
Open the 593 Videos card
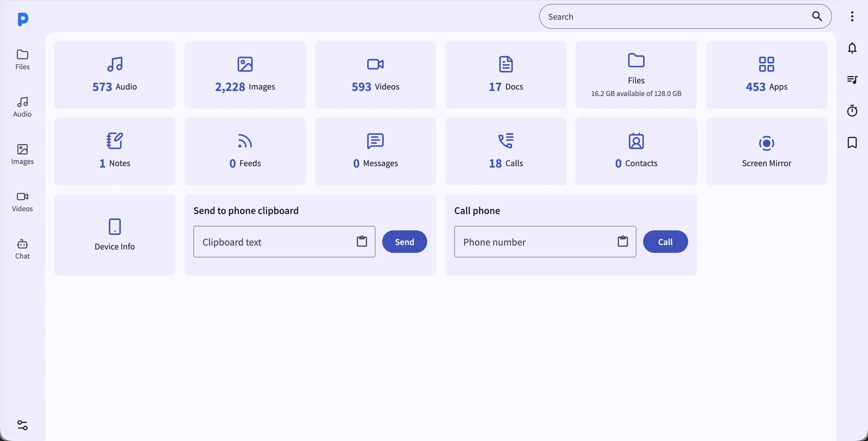pyautogui.click(x=375, y=75)
